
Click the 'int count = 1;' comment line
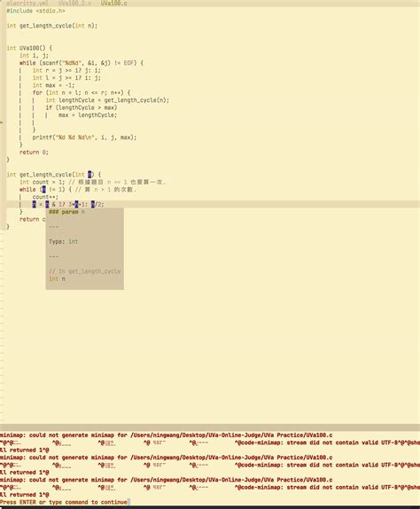pyautogui.click(x=92, y=182)
